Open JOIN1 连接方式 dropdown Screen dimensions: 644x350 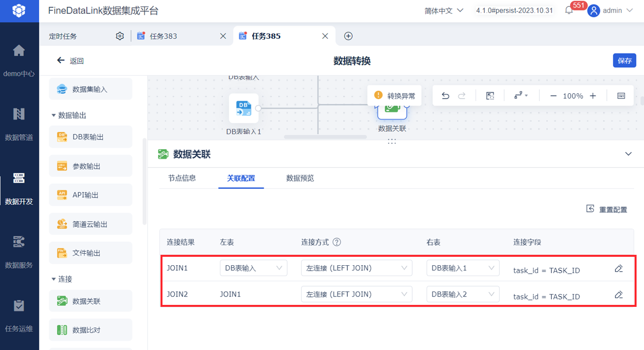coord(357,268)
